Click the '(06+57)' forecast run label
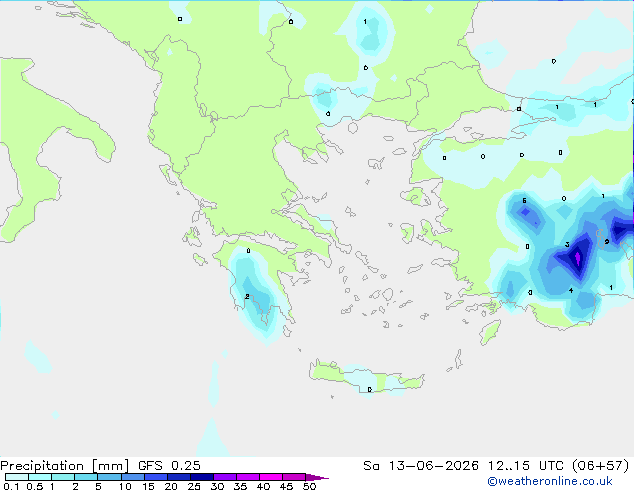 601,465
